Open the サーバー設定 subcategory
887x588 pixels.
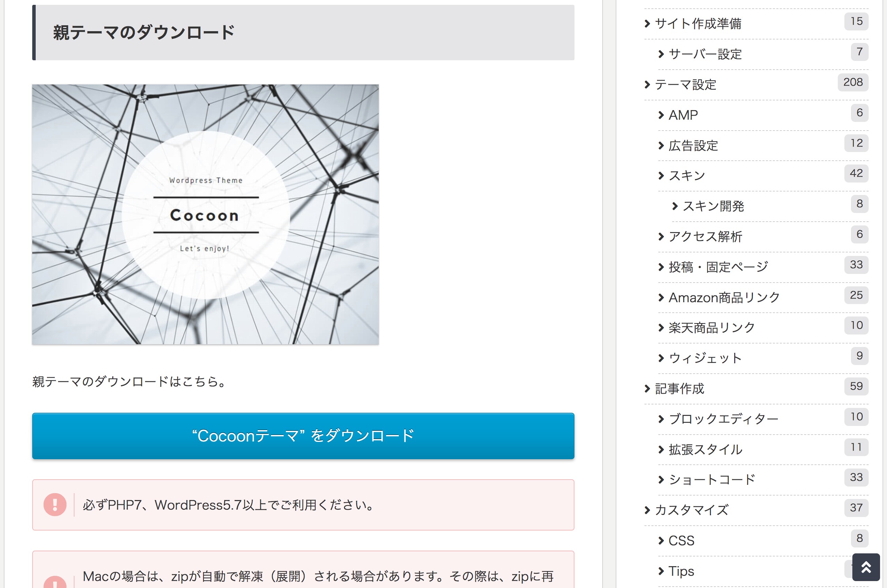pyautogui.click(x=705, y=54)
